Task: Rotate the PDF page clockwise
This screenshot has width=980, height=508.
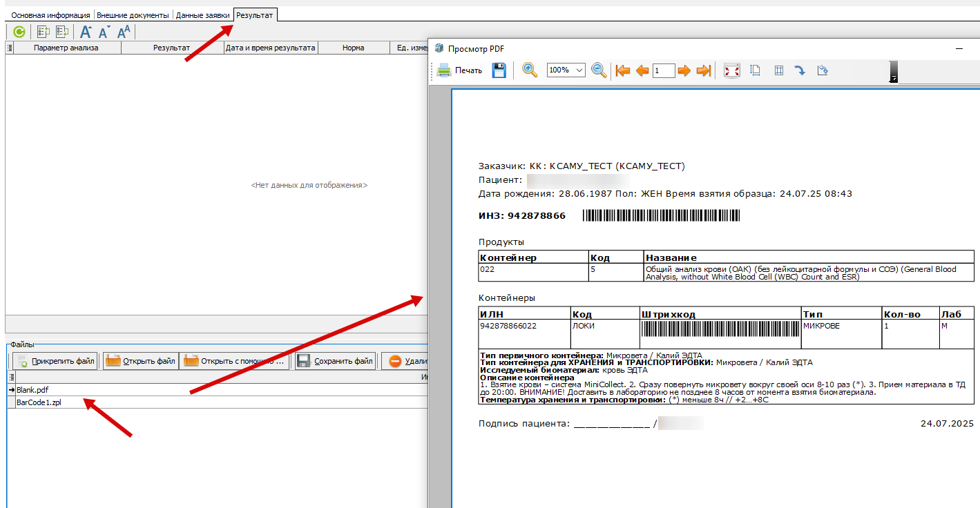Action: pos(800,70)
